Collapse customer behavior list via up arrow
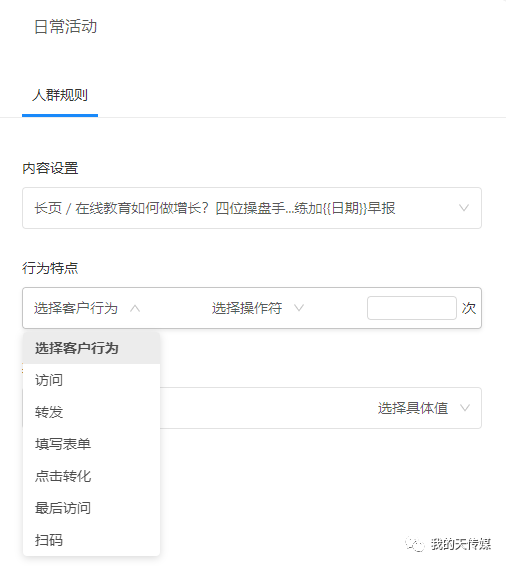The height and width of the screenshot is (566, 506). [x=135, y=308]
